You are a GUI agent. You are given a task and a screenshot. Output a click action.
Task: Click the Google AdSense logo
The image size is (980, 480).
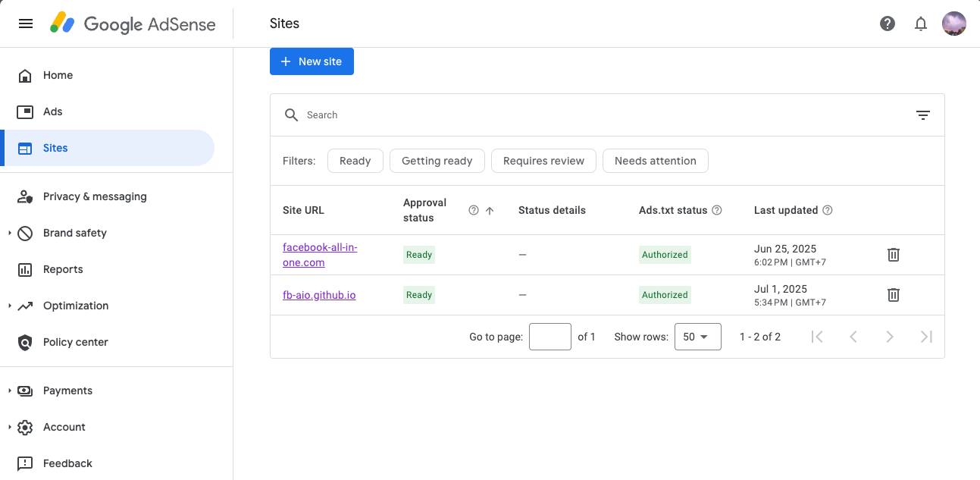click(x=133, y=24)
